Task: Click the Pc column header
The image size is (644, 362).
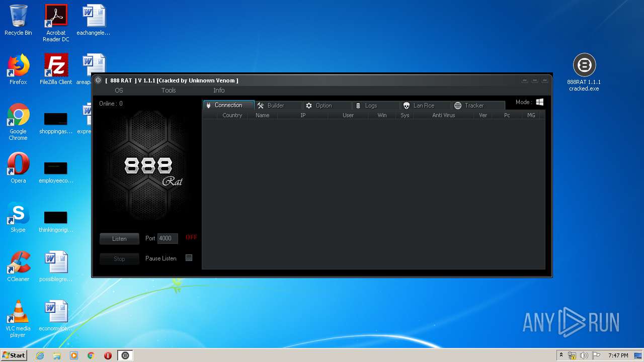Action: (507, 115)
